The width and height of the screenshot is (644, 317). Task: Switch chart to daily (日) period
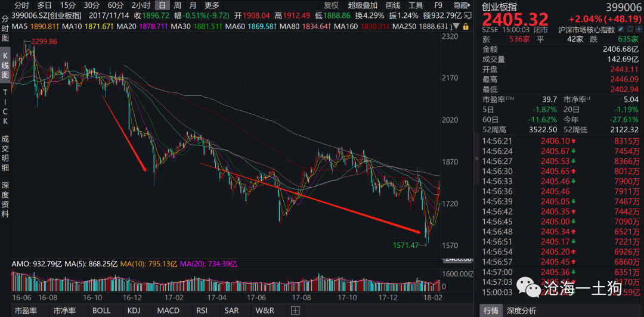pyautogui.click(x=161, y=5)
